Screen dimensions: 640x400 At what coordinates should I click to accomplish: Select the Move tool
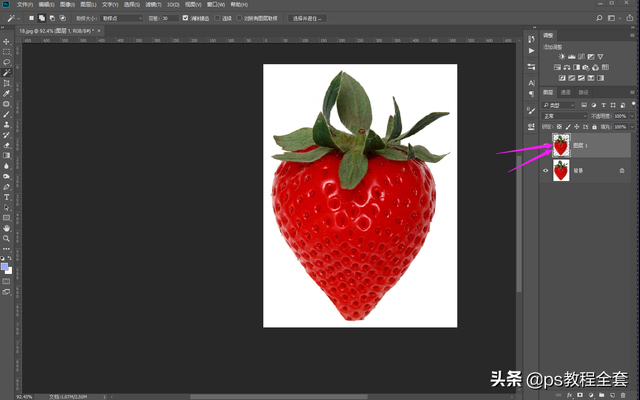click(x=7, y=41)
